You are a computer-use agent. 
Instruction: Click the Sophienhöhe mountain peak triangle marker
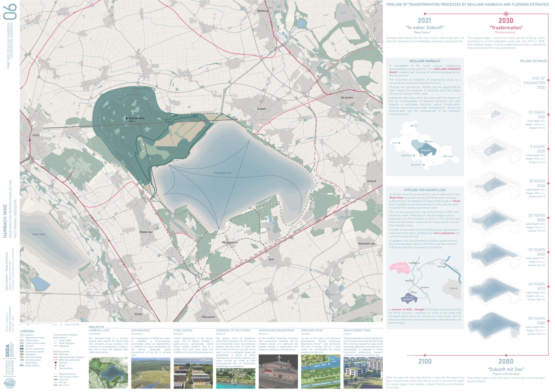pos(127,118)
